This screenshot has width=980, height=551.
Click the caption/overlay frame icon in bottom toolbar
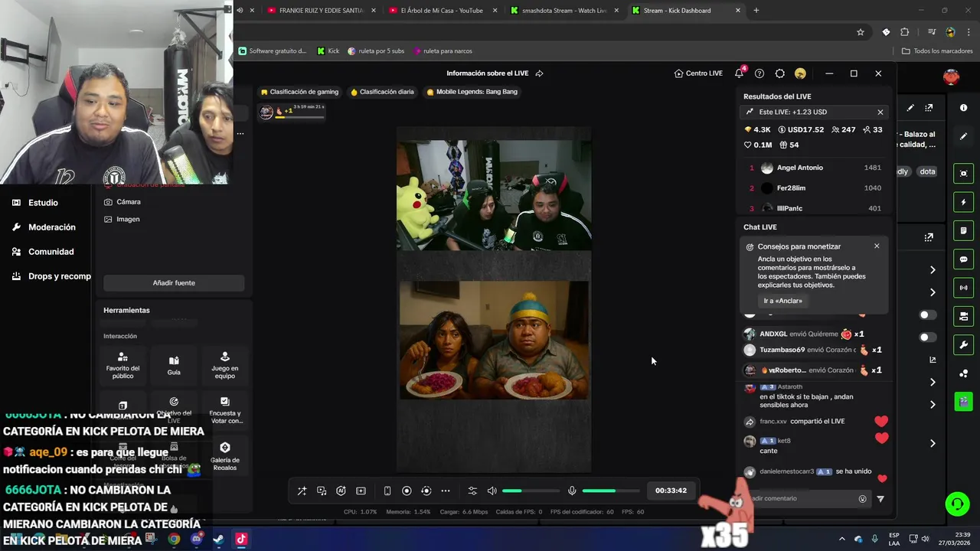pos(361,491)
